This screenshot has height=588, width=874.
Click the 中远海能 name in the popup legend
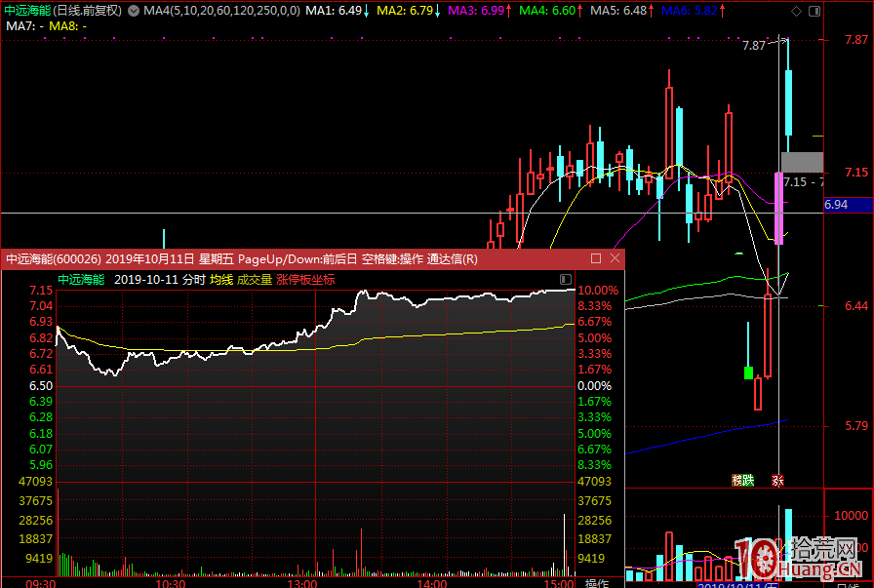[81, 280]
